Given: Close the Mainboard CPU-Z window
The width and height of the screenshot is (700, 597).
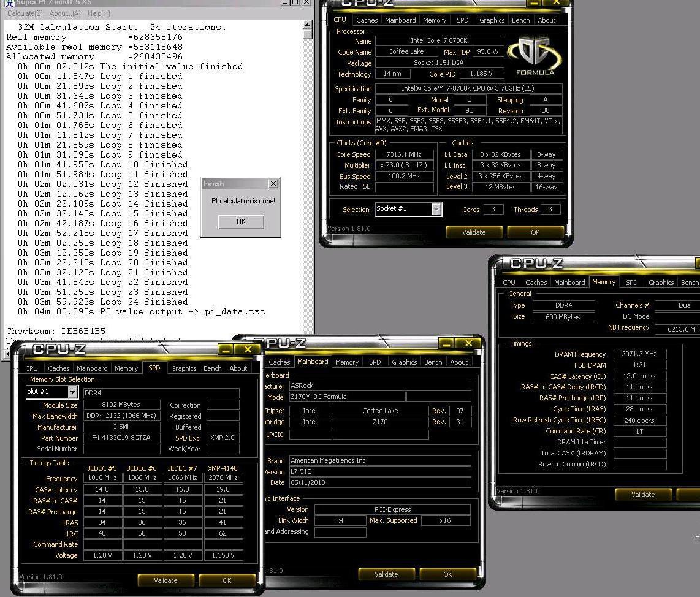Looking at the screenshot, I should pos(468,343).
